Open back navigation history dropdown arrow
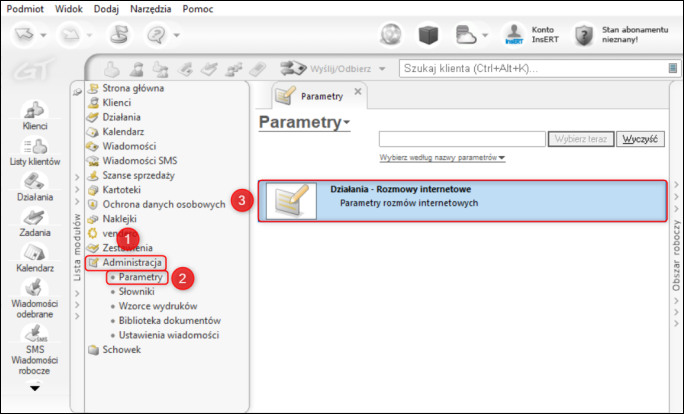Image resolution: width=684 pixels, height=414 pixels. point(43,35)
